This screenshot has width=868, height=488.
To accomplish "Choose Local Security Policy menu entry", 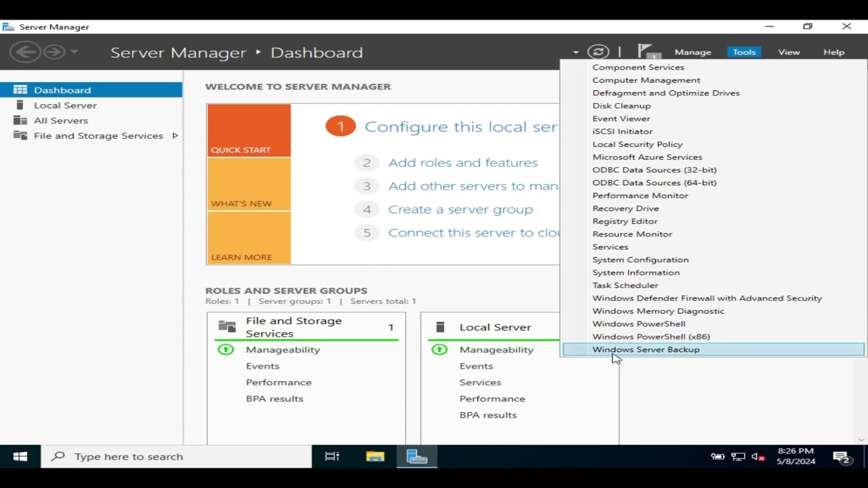I will point(713,144).
